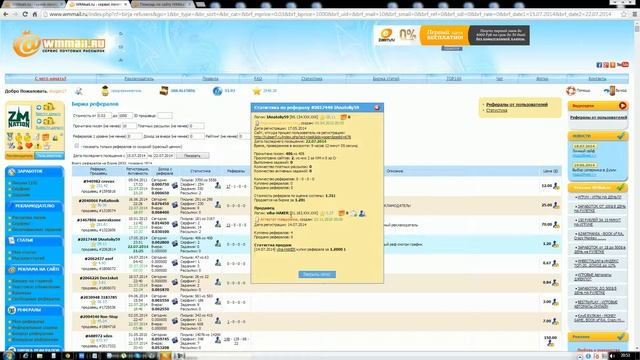
Task: Click buy-referral icon in the 12.00 price row
Action: point(556,186)
